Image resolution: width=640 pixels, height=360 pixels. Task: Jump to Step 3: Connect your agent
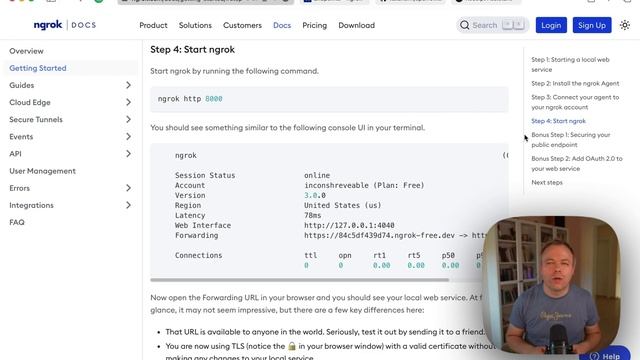(575, 102)
